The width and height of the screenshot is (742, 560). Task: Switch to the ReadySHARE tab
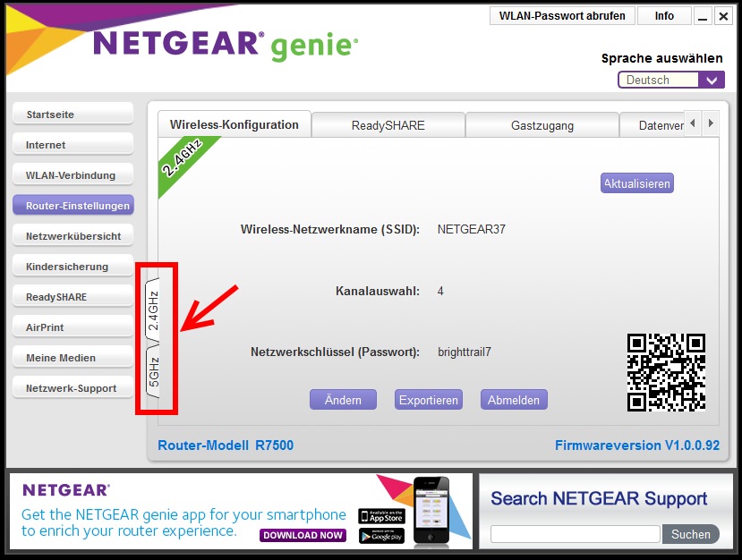coord(388,125)
